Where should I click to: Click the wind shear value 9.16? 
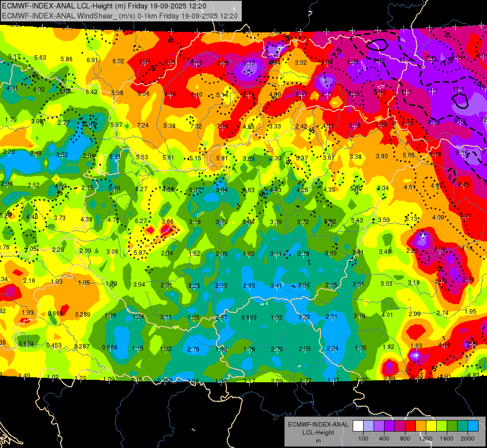point(462,152)
